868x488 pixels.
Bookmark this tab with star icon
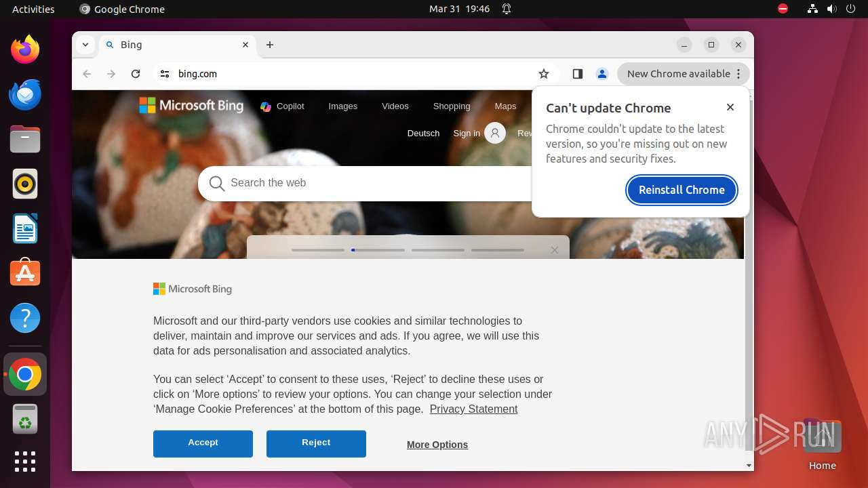[544, 74]
